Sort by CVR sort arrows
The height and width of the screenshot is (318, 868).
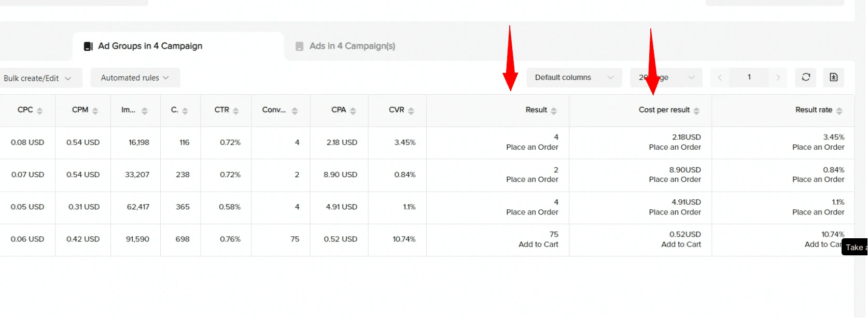click(x=411, y=110)
